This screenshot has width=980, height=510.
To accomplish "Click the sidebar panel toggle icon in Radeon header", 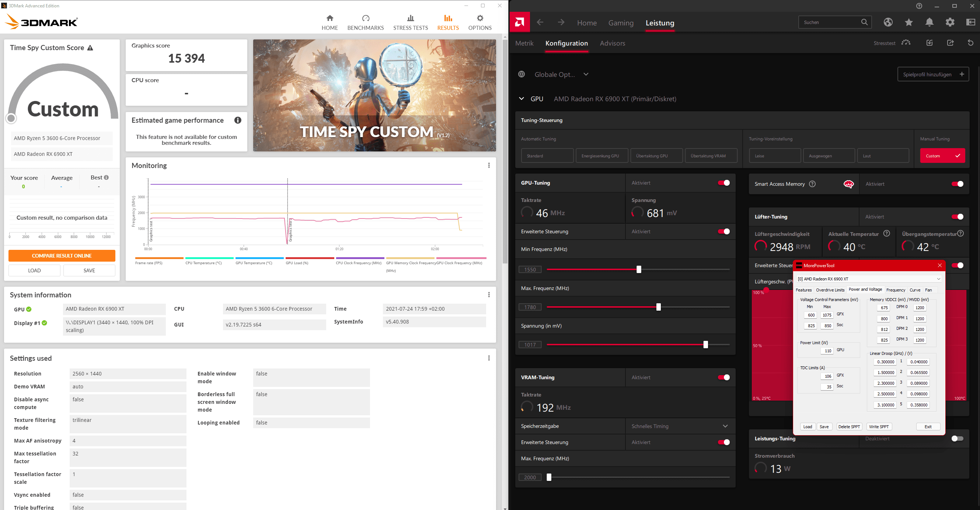I will [x=970, y=22].
